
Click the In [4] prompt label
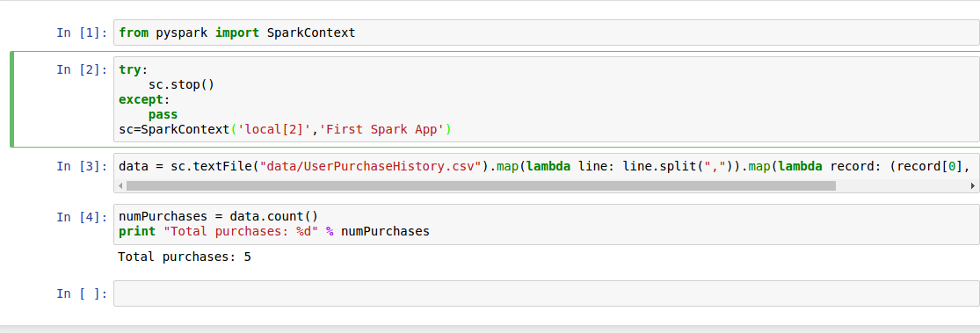click(82, 217)
